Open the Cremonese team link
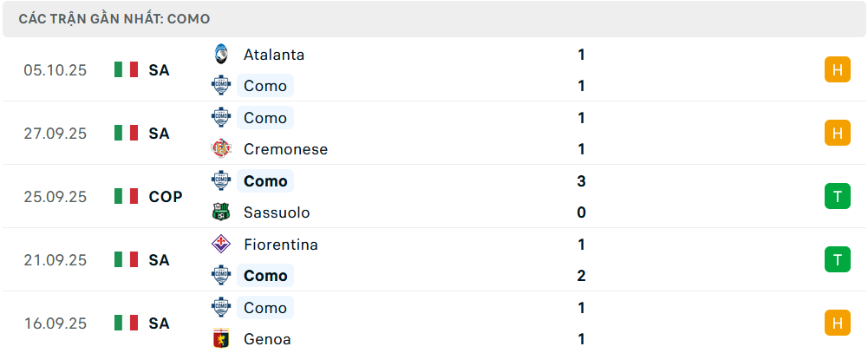This screenshot has height=353, width=868. 285,149
